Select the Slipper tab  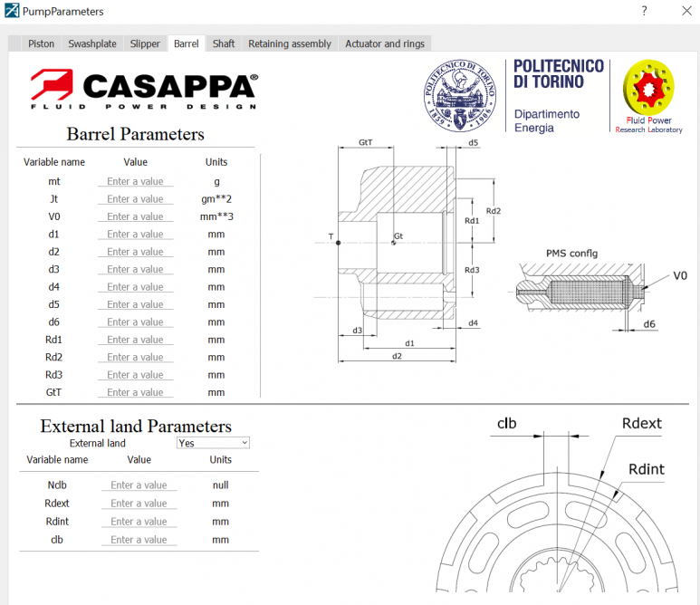[145, 43]
